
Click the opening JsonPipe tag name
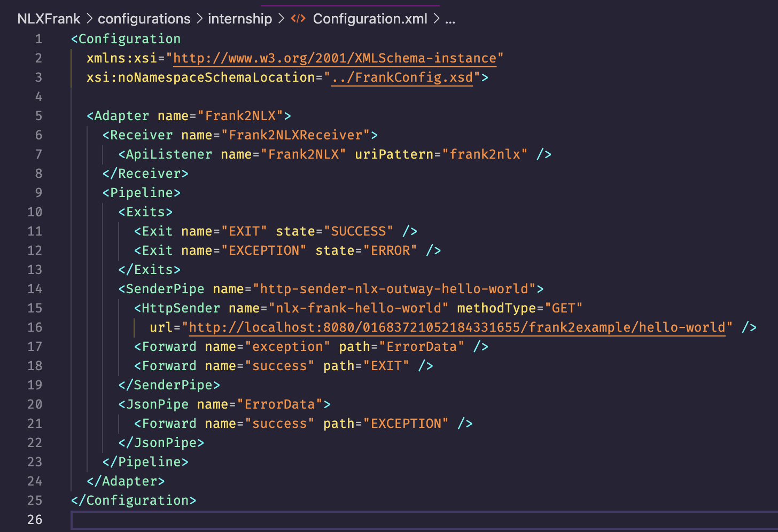[x=157, y=404]
